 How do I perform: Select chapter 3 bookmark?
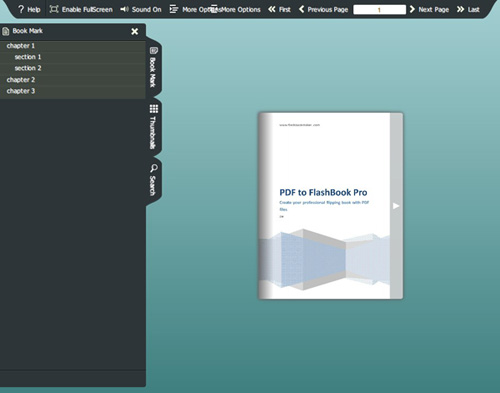(73, 91)
